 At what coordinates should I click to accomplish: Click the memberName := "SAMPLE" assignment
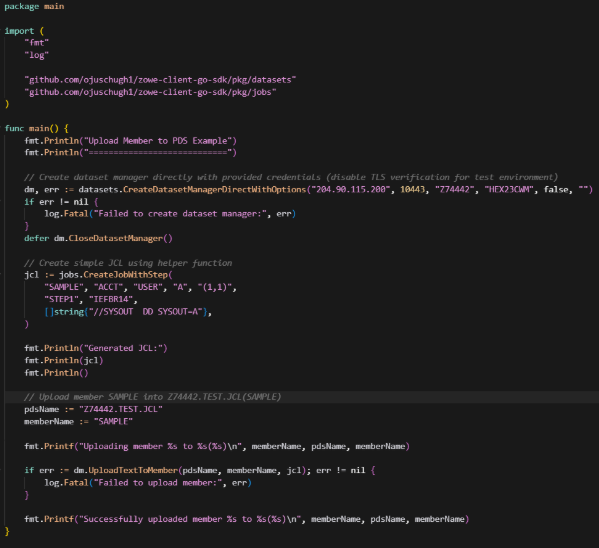click(78, 422)
